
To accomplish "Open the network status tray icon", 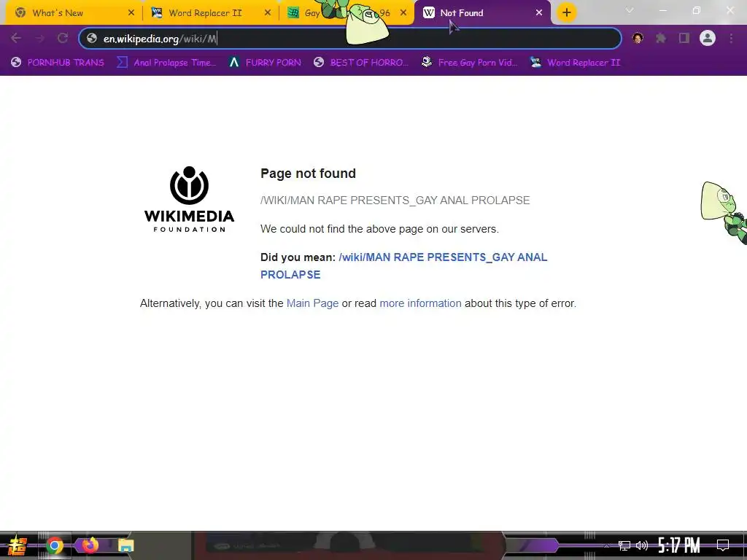I will (624, 545).
